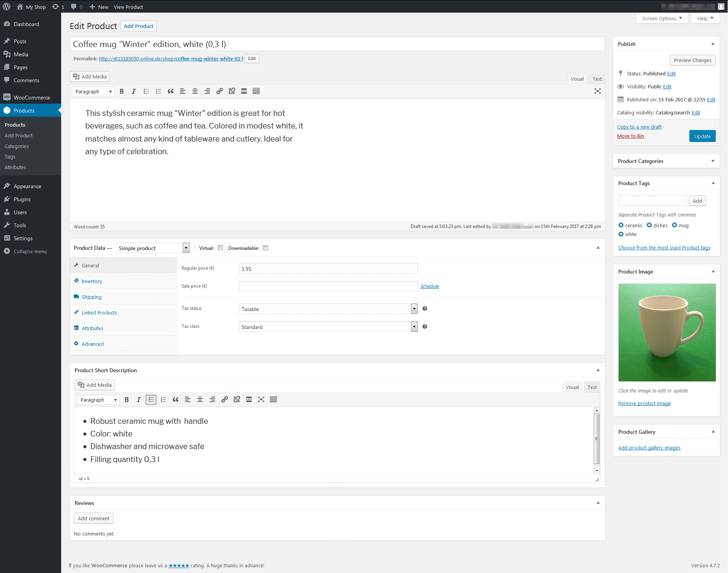Click the Add comment button

94,518
